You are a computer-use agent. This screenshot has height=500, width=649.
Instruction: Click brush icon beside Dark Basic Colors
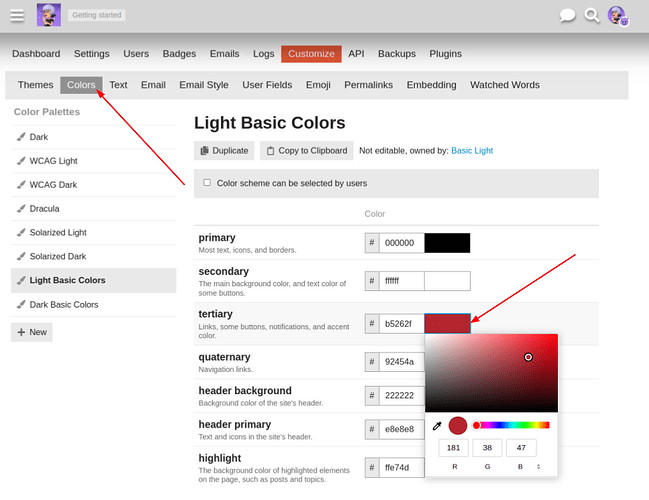click(21, 305)
